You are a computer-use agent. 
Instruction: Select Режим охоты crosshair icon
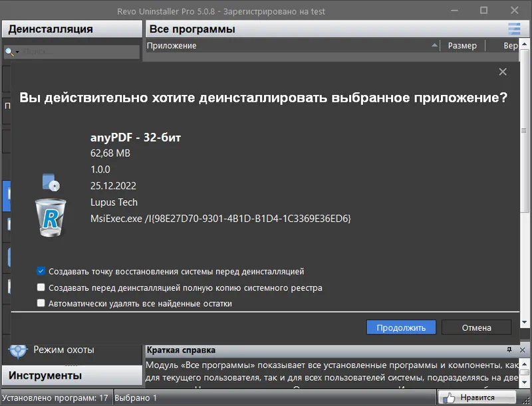[18, 350]
